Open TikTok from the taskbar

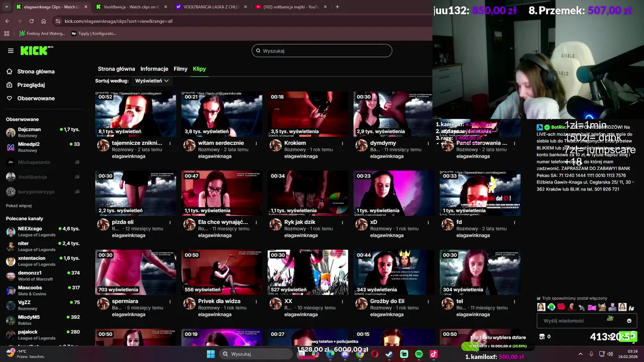434,354
